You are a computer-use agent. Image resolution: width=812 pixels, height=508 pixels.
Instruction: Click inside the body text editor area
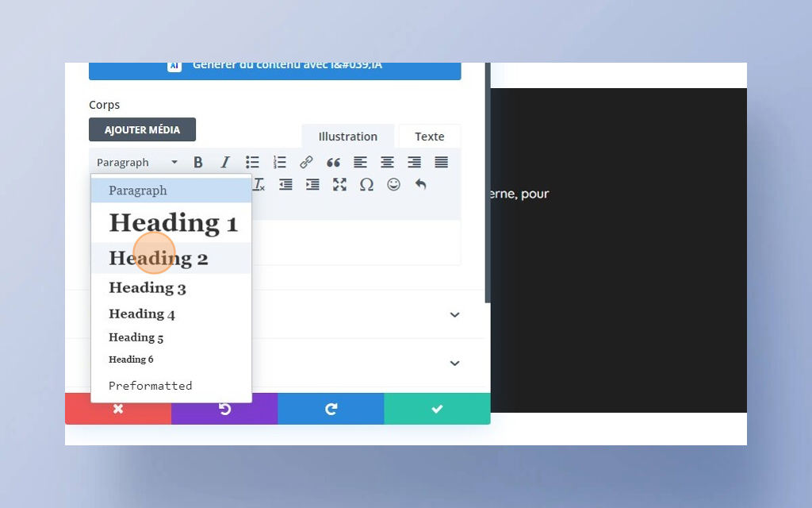point(356,243)
